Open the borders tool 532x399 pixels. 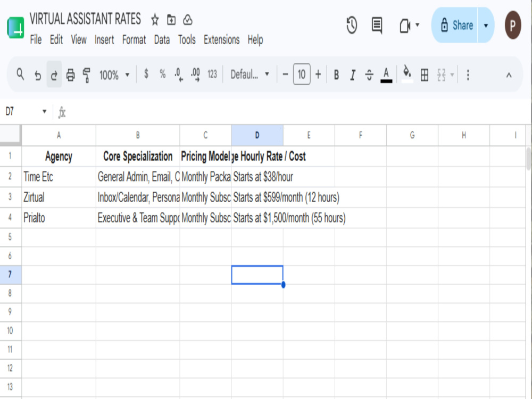424,74
